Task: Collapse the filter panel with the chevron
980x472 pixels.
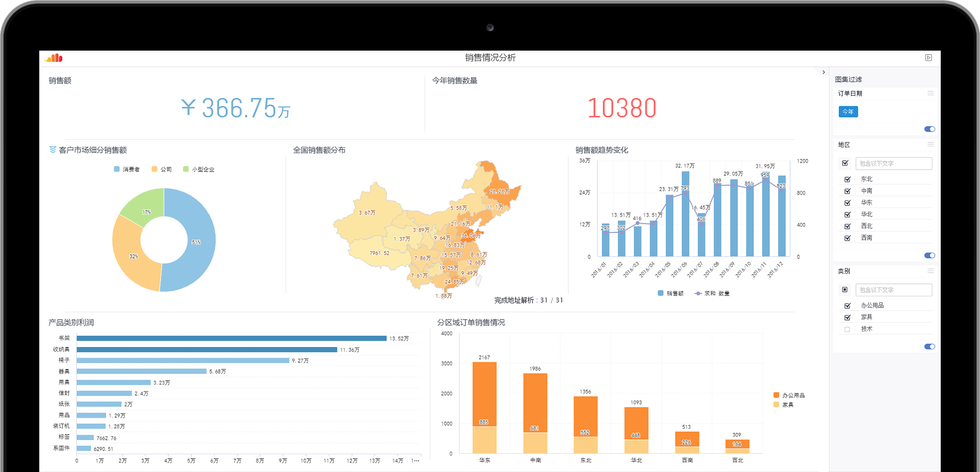Action: (824, 72)
